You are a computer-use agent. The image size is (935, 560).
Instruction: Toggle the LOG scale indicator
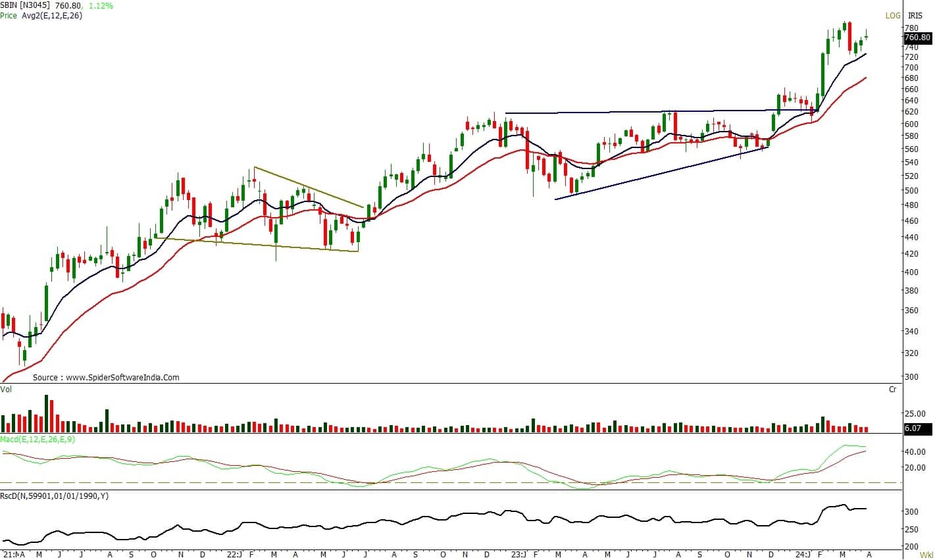(x=892, y=16)
